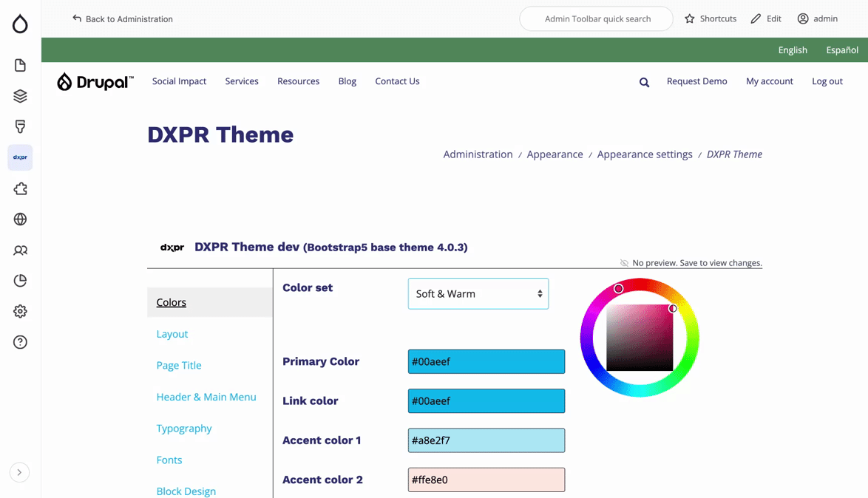Open Appearance via the paintbrush icon
This screenshot has width=868, height=498.
click(19, 126)
